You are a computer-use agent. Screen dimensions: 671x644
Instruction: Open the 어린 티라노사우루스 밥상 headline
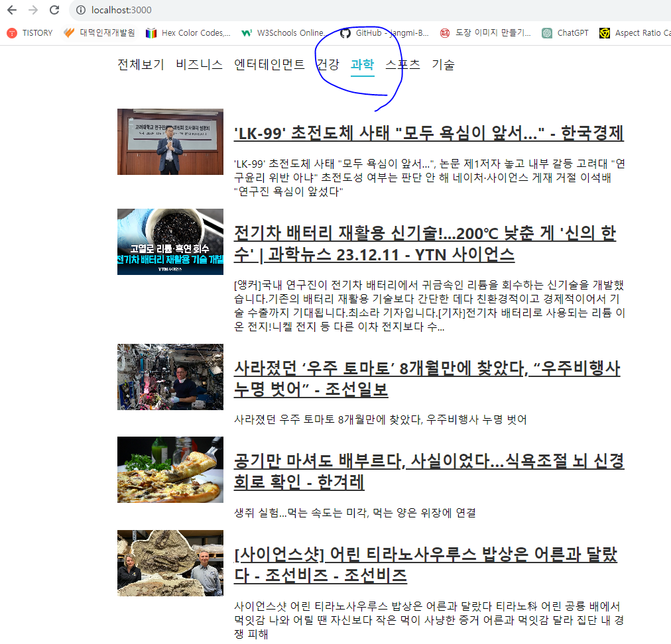click(x=426, y=565)
